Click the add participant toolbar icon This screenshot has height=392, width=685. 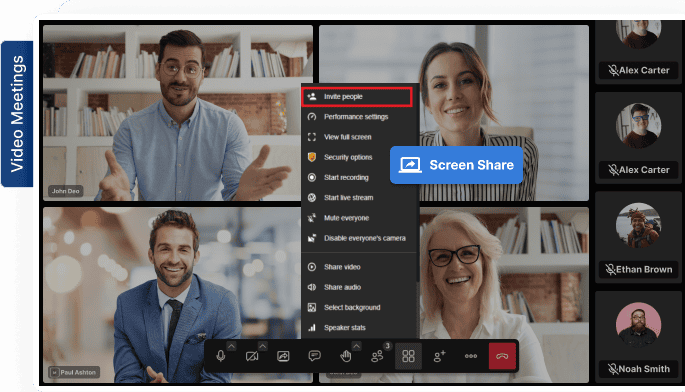[x=439, y=356]
